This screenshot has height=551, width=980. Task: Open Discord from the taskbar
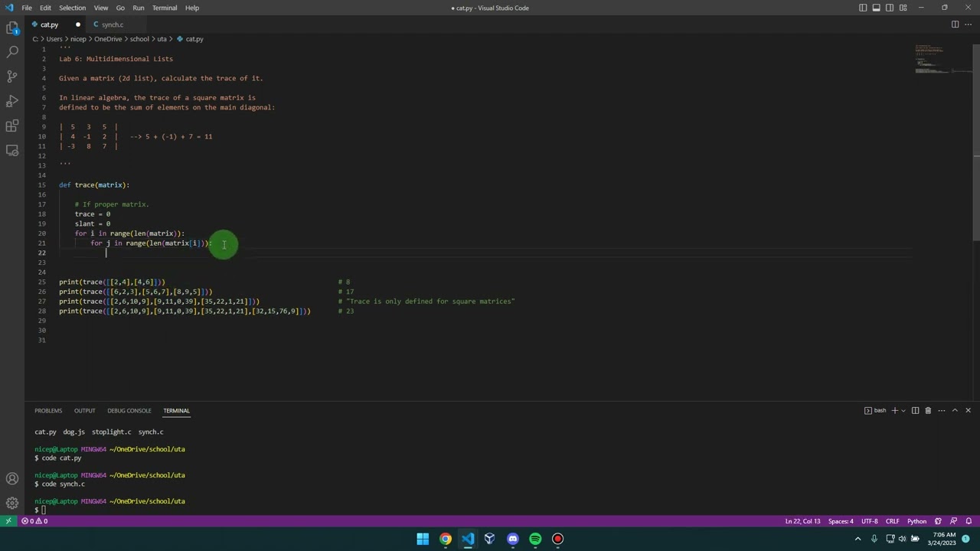click(x=512, y=539)
